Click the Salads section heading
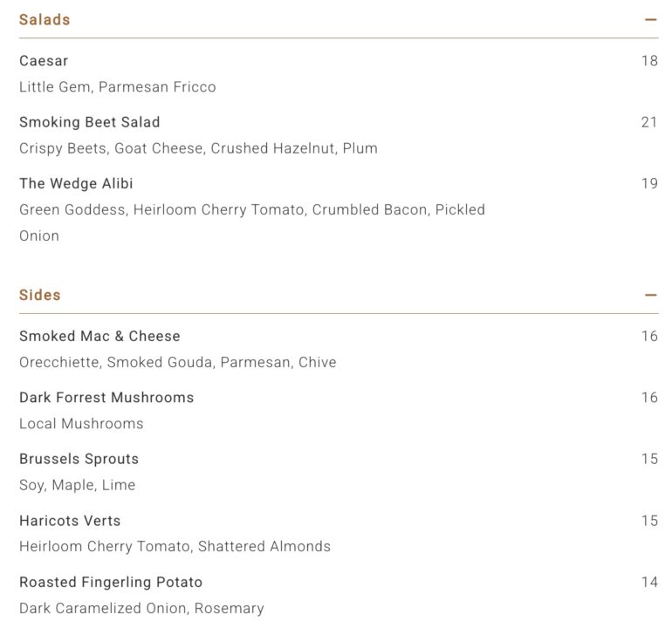 pos(45,20)
